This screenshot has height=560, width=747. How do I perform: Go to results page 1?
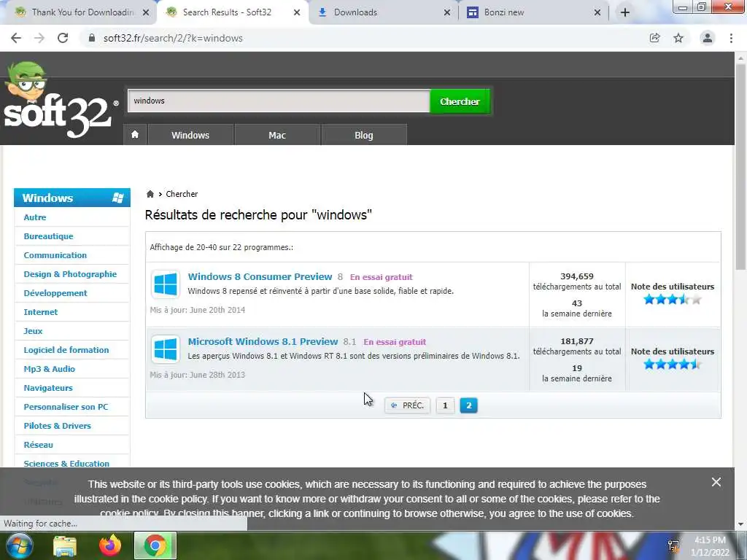(445, 405)
